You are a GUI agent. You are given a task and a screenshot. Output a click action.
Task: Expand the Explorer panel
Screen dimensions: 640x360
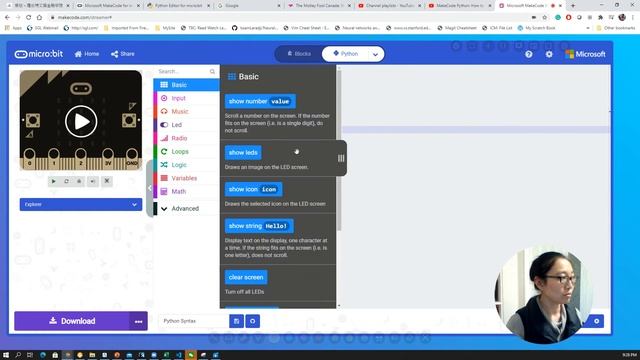point(81,204)
